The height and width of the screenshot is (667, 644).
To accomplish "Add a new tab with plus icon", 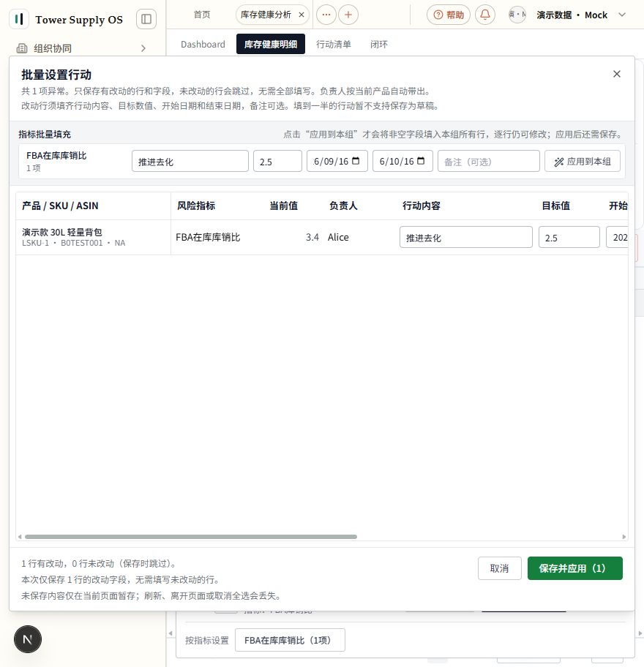I will 348,15.
